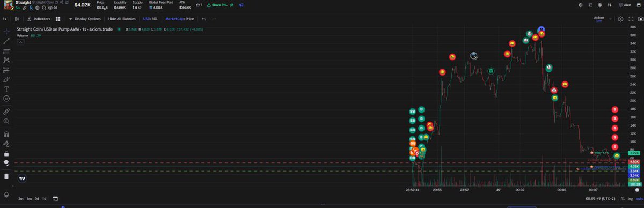Click the trash remove drawings icon

(6, 176)
